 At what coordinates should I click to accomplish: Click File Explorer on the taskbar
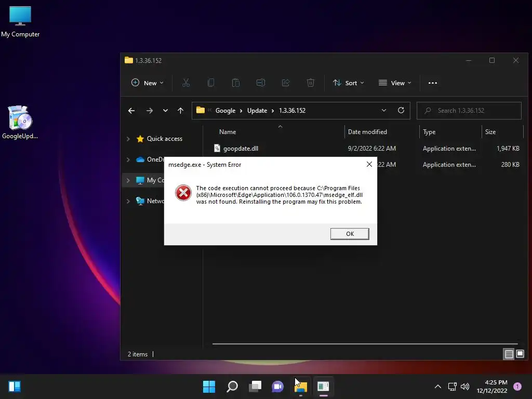301,387
